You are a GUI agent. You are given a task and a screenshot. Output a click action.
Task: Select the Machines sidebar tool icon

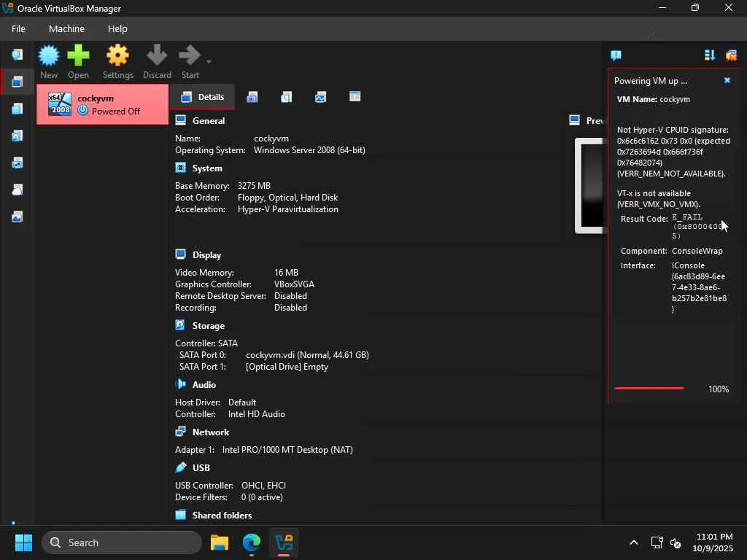coord(18,82)
